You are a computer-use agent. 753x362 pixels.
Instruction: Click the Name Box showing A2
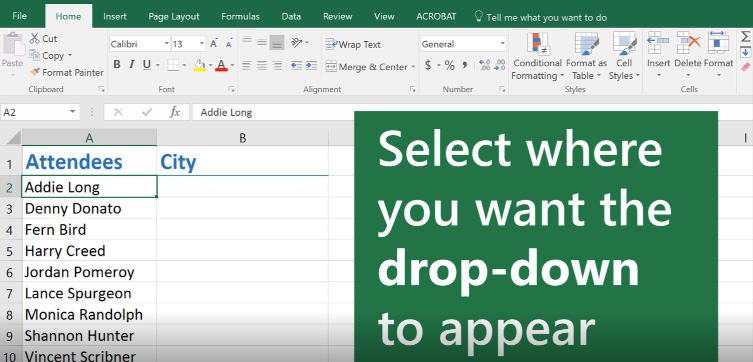pyautogui.click(x=40, y=112)
